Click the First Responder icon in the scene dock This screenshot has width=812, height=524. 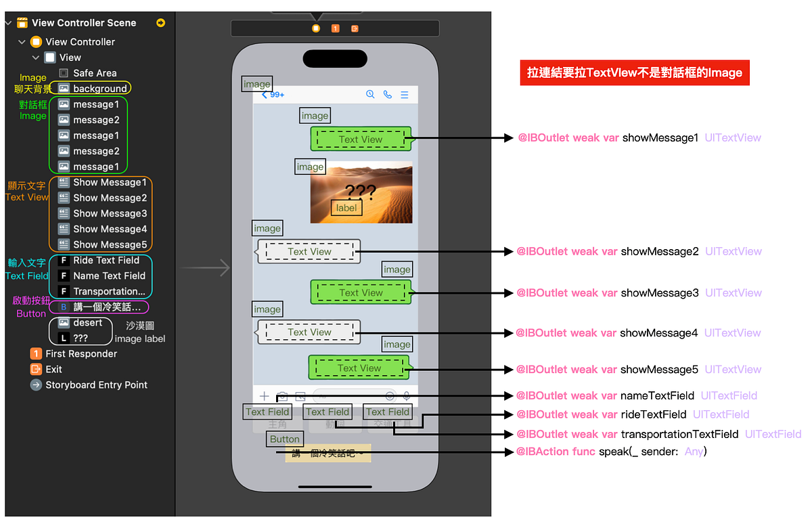click(335, 28)
